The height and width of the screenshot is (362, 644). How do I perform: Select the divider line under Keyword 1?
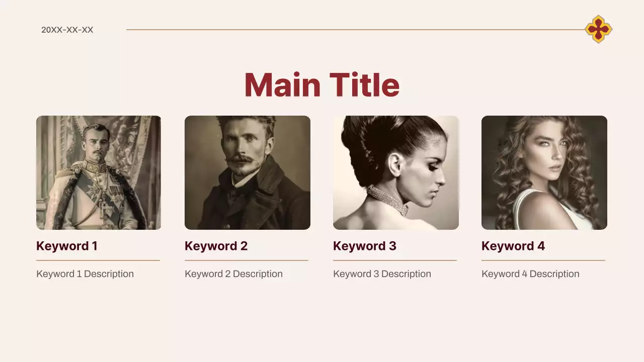98,260
